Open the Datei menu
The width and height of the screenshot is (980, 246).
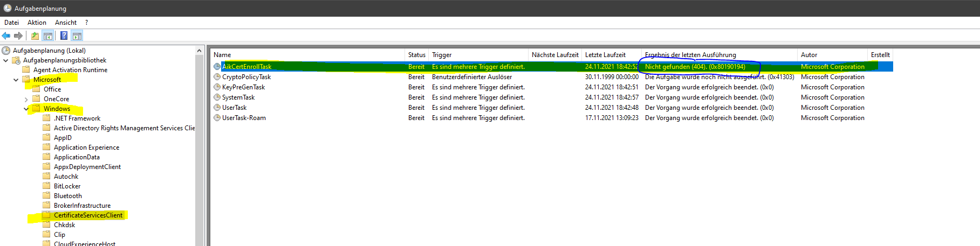pos(11,23)
